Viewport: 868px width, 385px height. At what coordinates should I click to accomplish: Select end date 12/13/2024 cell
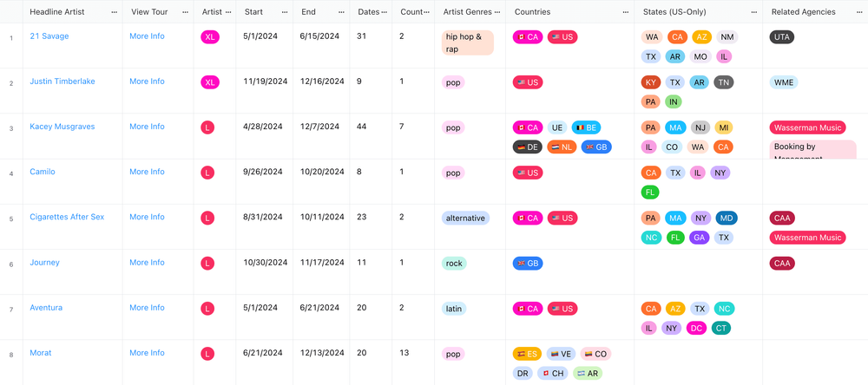click(x=323, y=362)
